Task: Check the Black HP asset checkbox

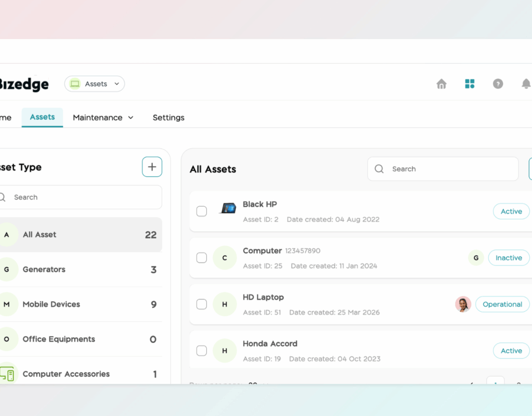Action: pos(202,211)
